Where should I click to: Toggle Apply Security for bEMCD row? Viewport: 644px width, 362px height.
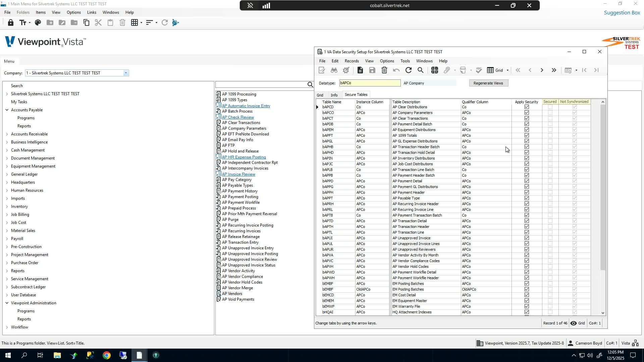coord(527,295)
